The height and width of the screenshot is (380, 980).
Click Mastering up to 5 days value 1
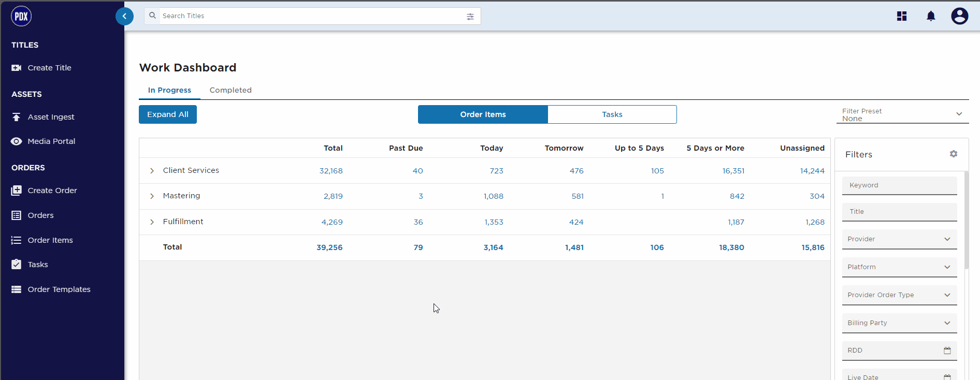pos(662,196)
